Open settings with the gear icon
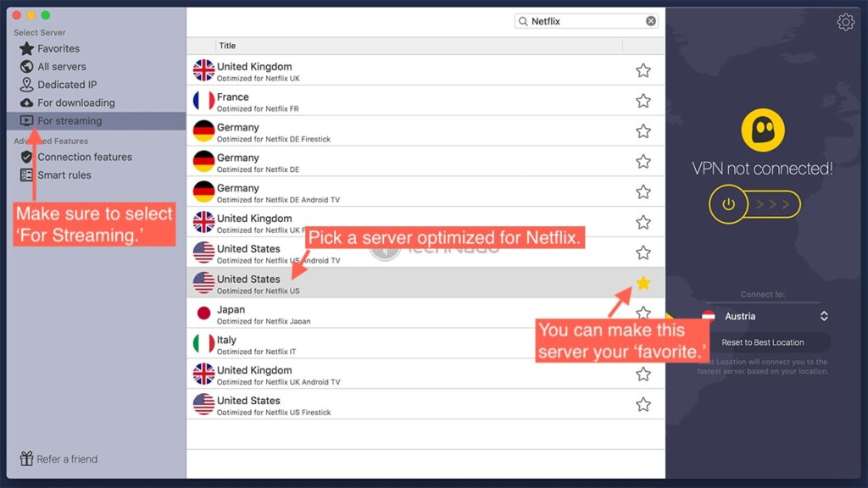This screenshot has height=488, width=868. coord(845,22)
